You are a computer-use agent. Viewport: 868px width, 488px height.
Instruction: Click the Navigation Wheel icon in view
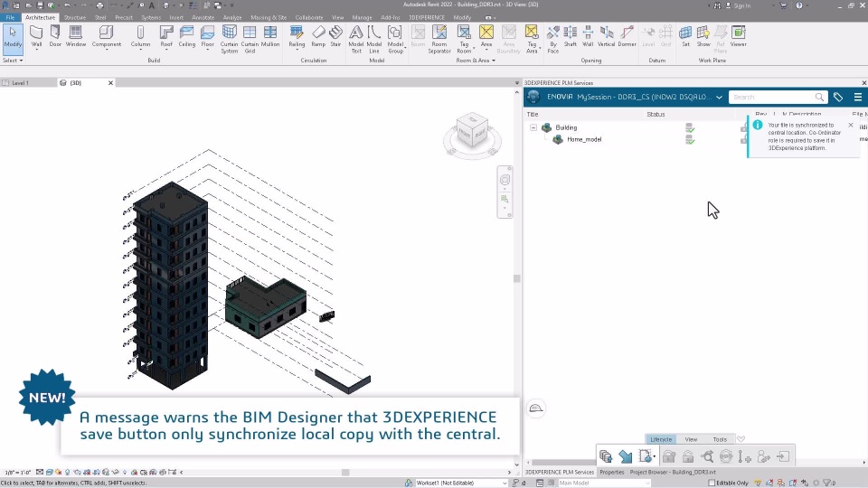pos(505,181)
